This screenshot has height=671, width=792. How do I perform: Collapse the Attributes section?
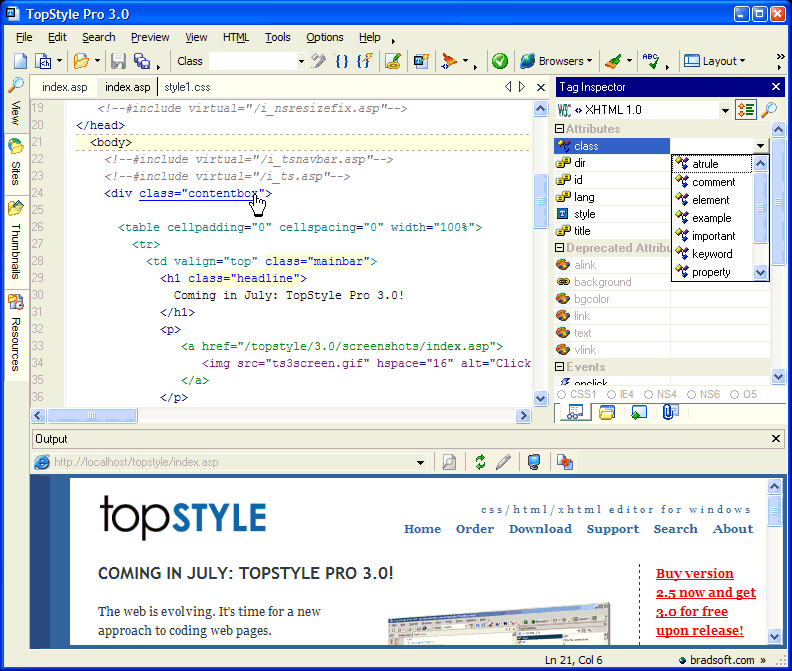click(560, 129)
